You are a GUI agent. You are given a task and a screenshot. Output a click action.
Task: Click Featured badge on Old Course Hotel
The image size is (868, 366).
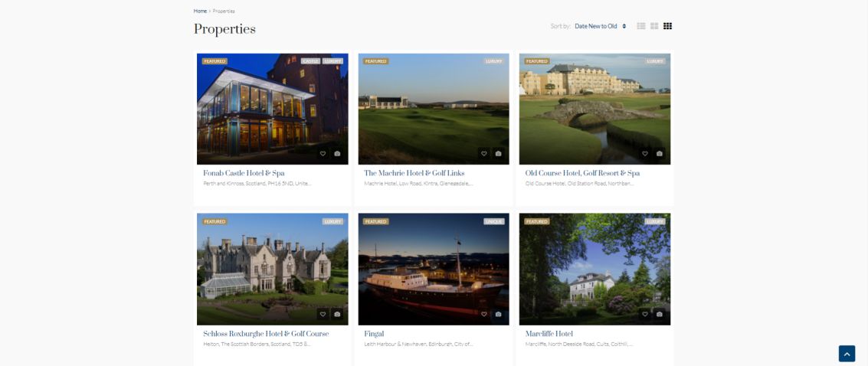click(x=536, y=61)
